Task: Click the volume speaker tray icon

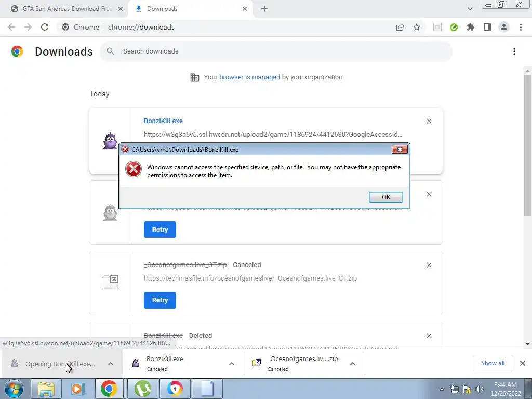Action: [480, 389]
